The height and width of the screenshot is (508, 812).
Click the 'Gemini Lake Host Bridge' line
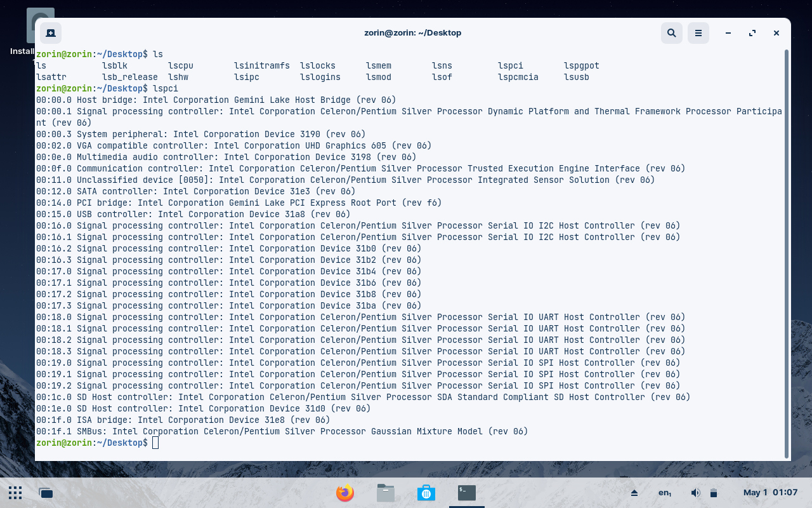pyautogui.click(x=216, y=100)
